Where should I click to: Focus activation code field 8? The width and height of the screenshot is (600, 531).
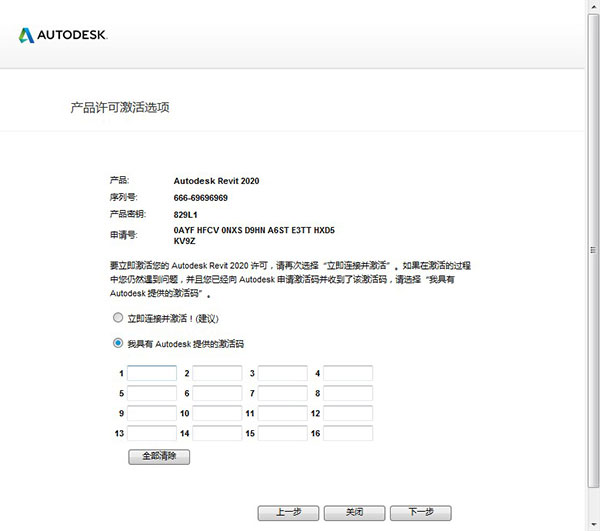[x=348, y=394]
